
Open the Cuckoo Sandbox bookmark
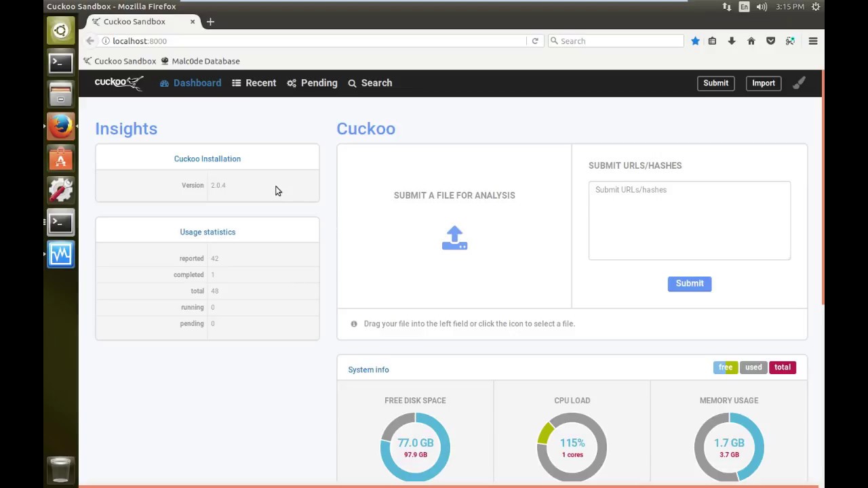tap(119, 61)
